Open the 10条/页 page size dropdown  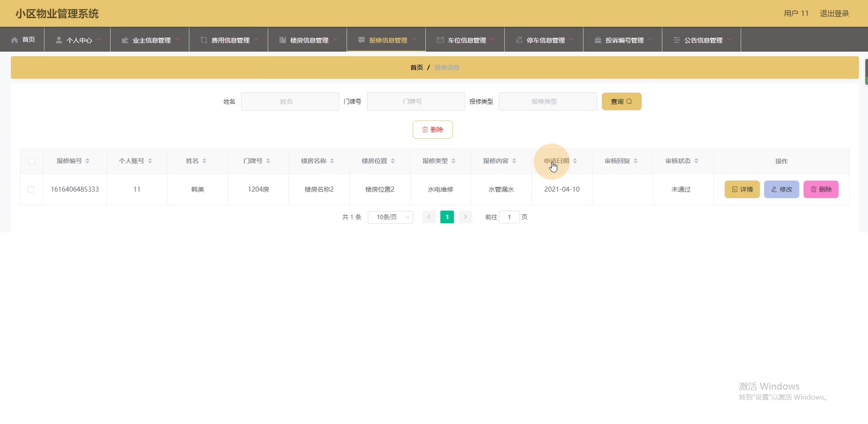point(391,217)
